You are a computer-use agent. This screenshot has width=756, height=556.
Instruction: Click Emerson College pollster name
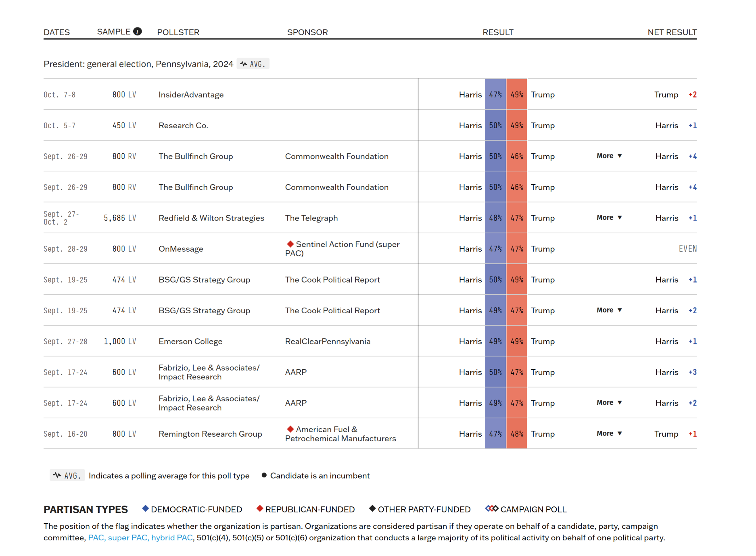(190, 342)
